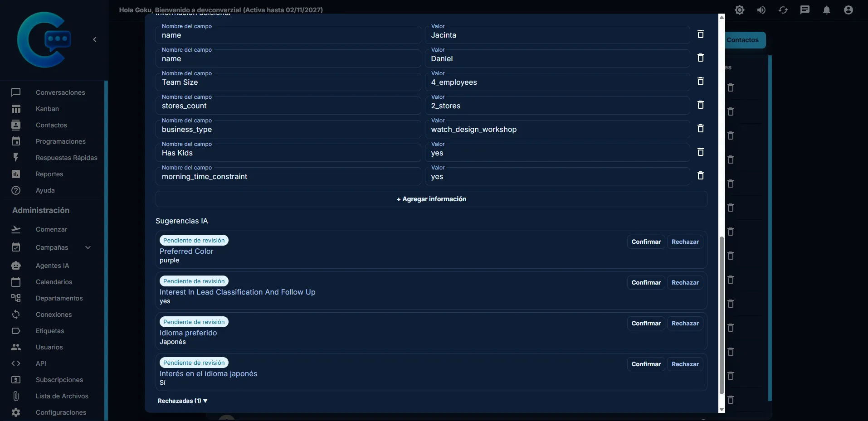868x421 pixels.
Task: Click Agregar información button
Action: (431, 199)
